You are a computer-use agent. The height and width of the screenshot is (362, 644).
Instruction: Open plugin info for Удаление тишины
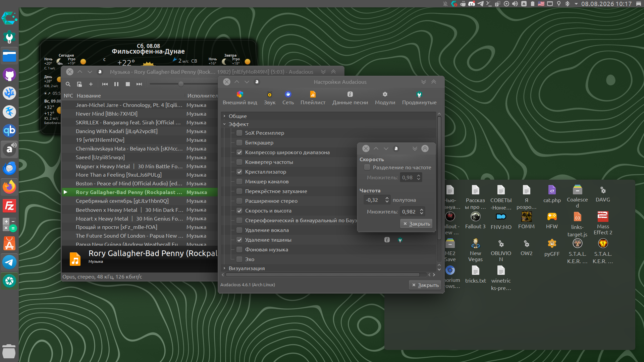pos(387,240)
